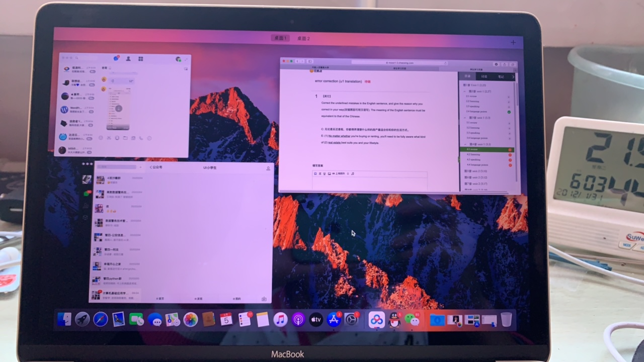Open the Trash in the dock
Screen dimensions: 644x362
point(506,320)
